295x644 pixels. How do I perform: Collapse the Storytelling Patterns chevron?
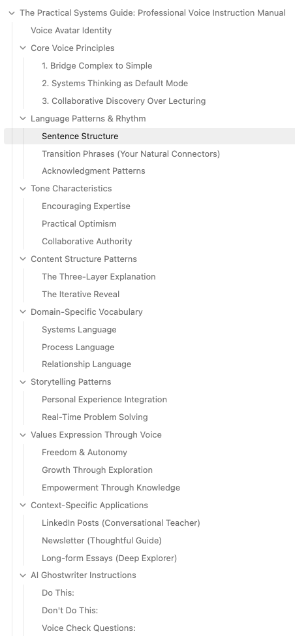pos(23,382)
